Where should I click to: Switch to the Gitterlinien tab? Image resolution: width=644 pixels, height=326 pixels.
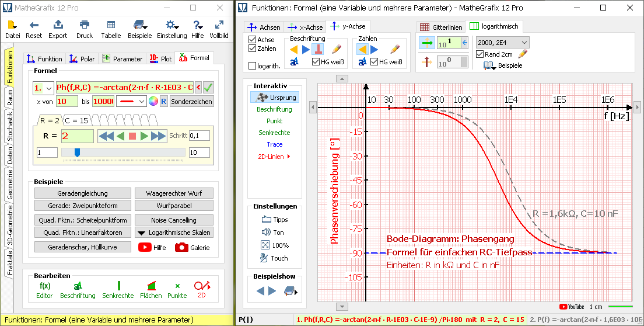[440, 27]
